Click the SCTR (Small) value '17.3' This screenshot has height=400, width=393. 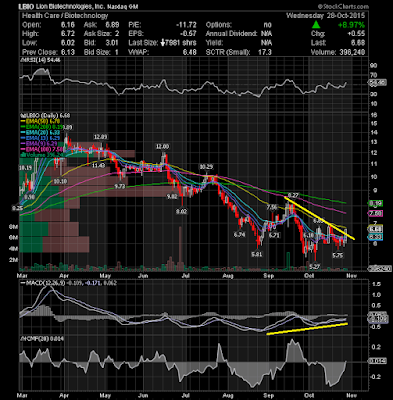265,52
